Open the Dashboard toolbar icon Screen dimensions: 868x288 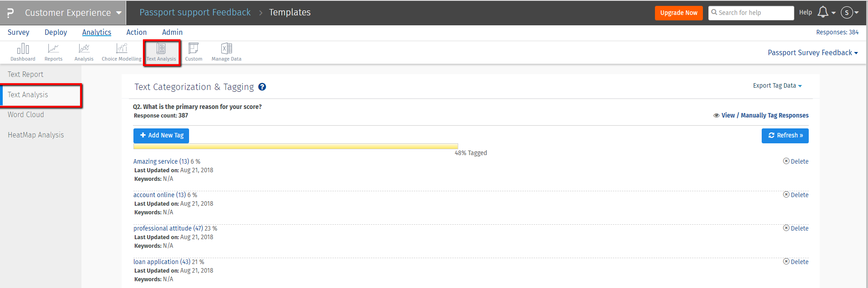(x=23, y=52)
